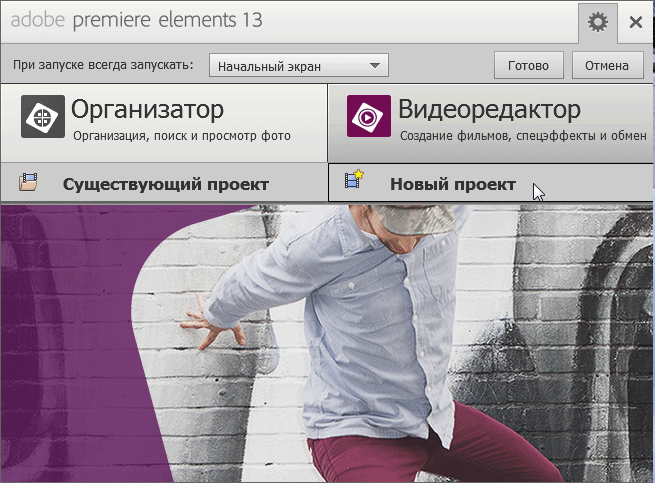Screen dimensions: 655x483
Task: Click the "Отмена" button
Action: point(607,65)
